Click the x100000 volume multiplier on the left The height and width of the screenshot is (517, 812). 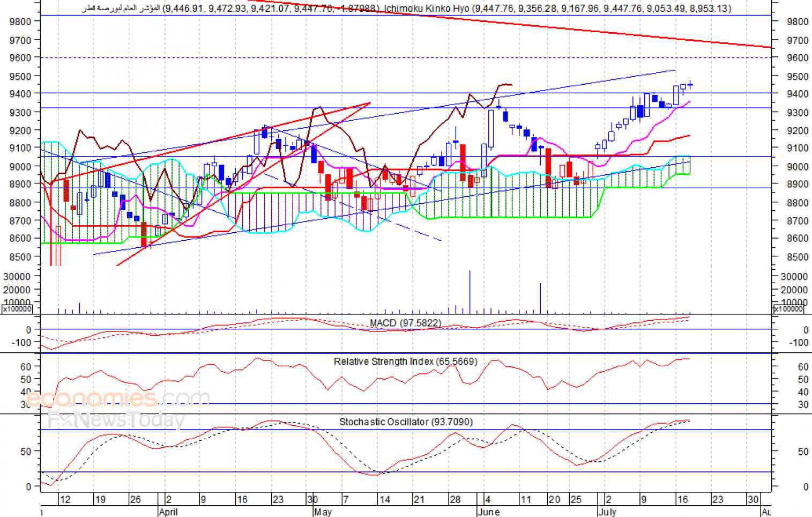[17, 309]
